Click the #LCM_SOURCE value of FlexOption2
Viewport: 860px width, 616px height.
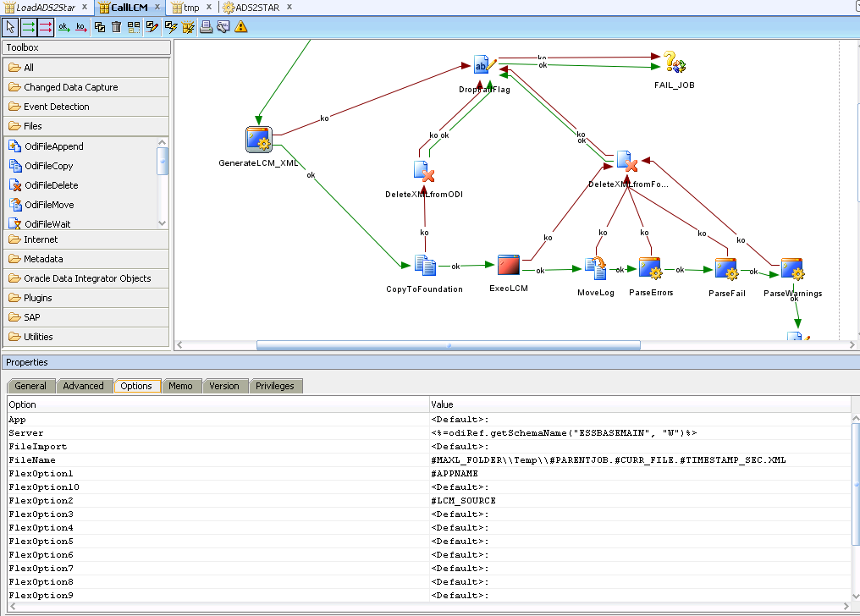(464, 500)
